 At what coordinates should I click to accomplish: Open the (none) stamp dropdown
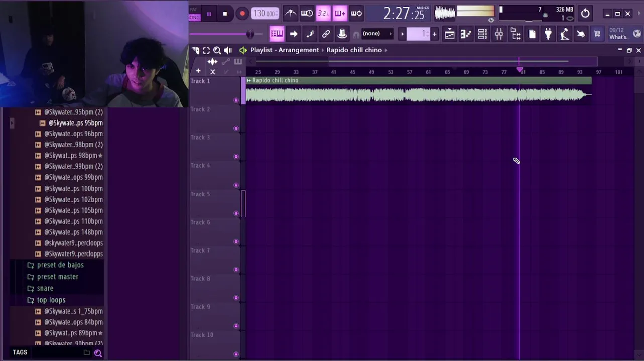coord(377,34)
